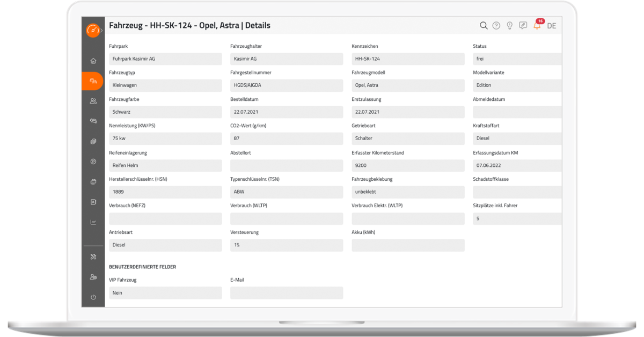Click the Erstzulassung field '22.07.2021'

click(x=408, y=112)
